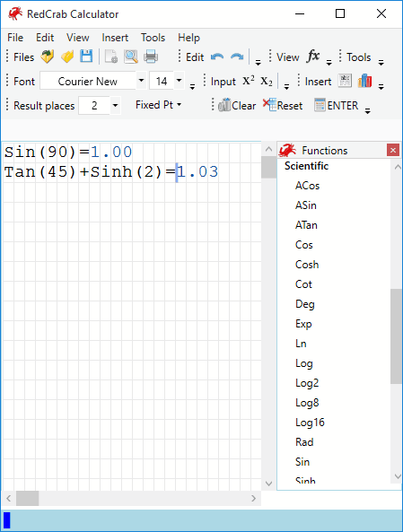Toggle the fx functions view icon
The height and width of the screenshot is (532, 403).
point(313,56)
